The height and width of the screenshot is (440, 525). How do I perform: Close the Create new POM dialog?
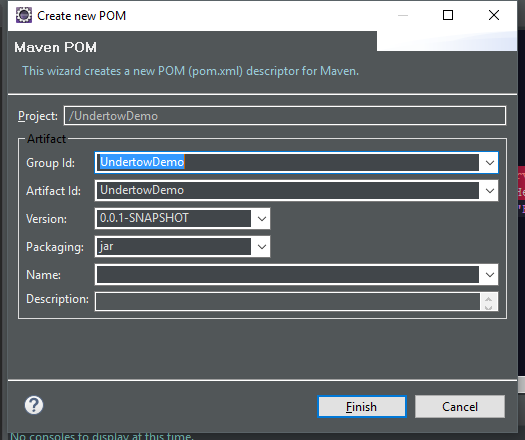coord(494,15)
